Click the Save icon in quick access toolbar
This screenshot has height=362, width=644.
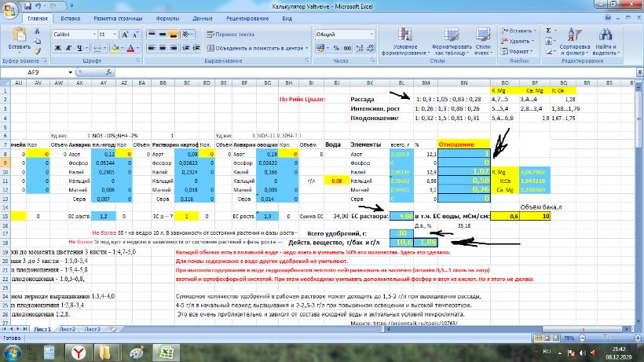26,5
